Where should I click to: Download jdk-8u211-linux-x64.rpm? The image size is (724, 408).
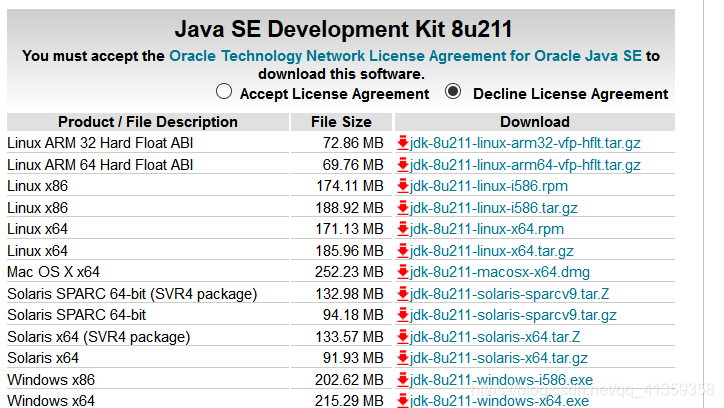pos(487,229)
